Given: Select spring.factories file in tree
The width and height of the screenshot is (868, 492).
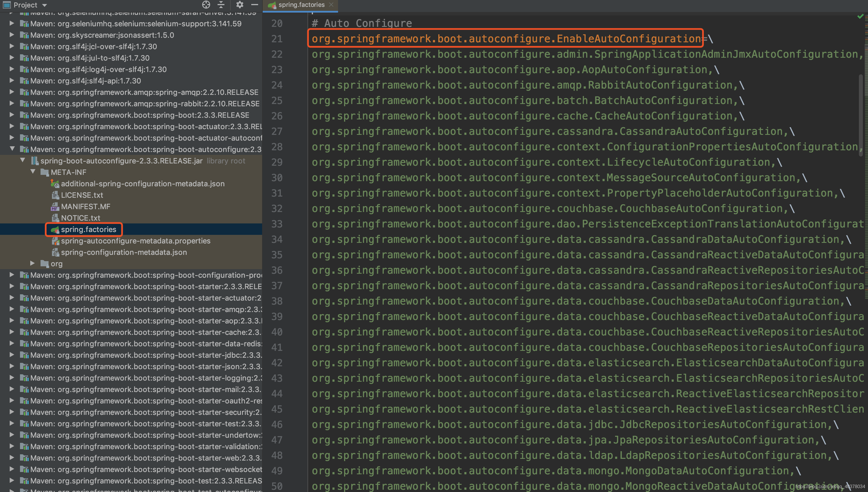Looking at the screenshot, I should click(89, 229).
